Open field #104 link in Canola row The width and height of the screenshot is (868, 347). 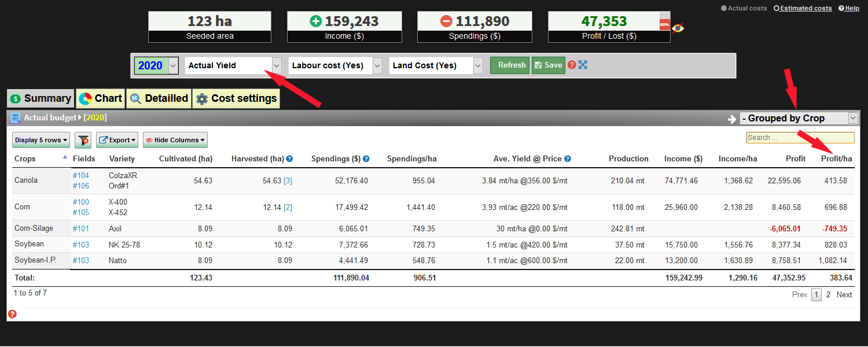pos(80,175)
